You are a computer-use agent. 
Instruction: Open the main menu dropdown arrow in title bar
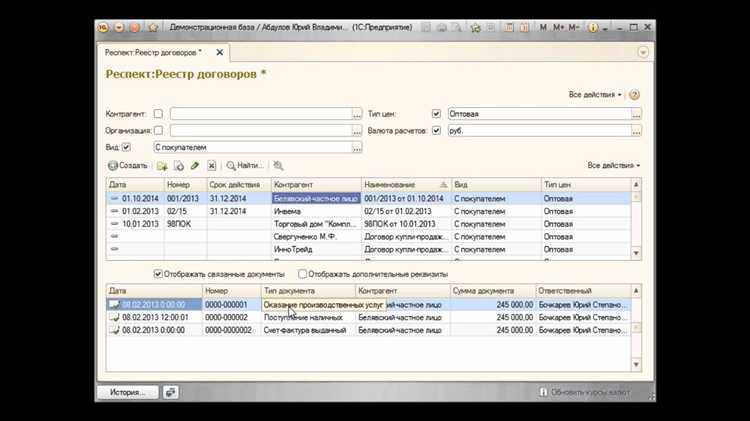[119, 28]
